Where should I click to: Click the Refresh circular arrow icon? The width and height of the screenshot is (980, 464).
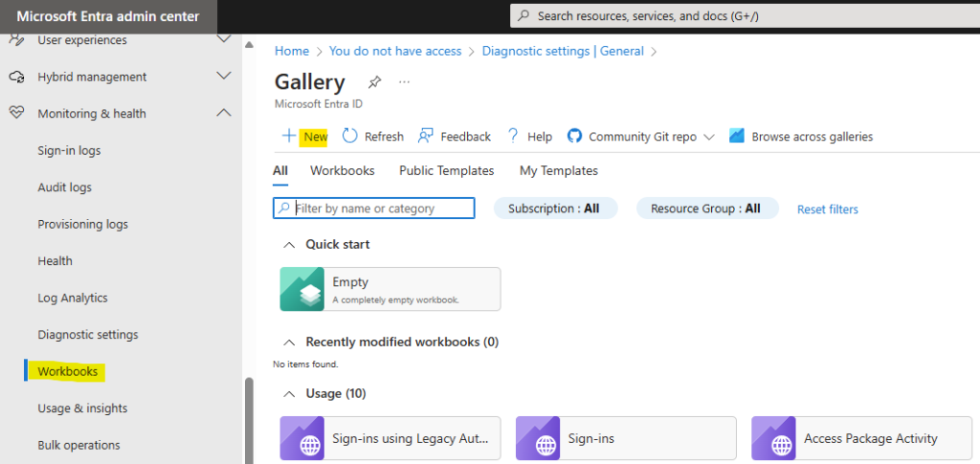[350, 136]
